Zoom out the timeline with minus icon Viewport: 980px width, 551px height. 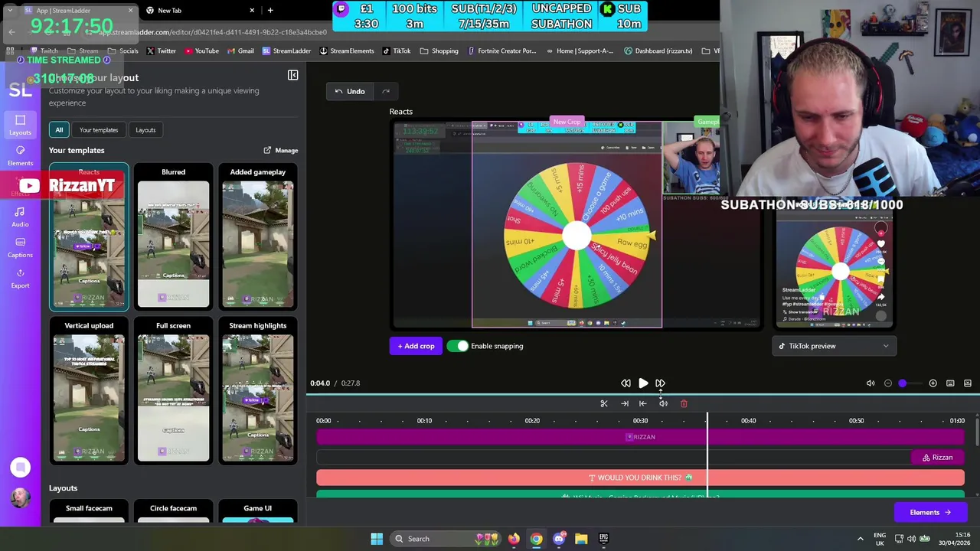click(x=888, y=383)
